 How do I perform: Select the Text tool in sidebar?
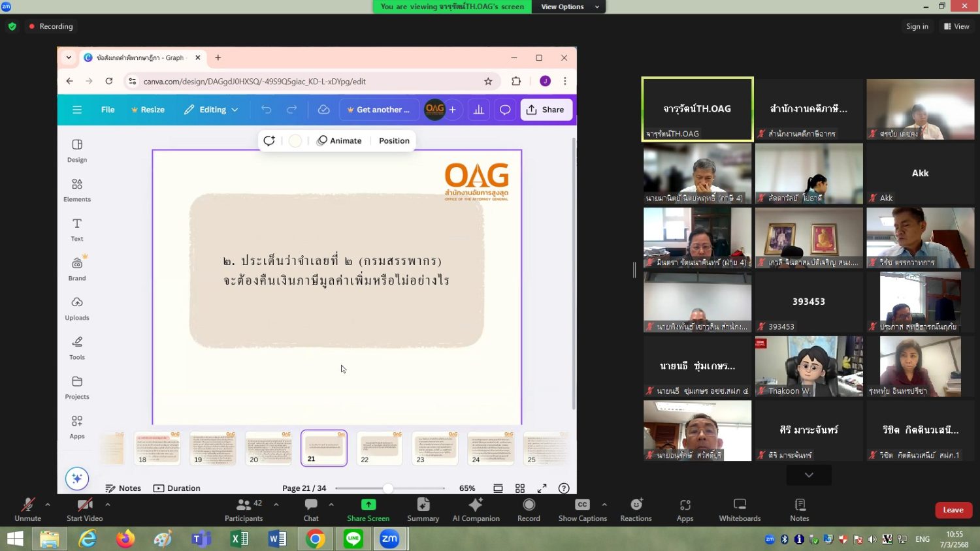[77, 229]
